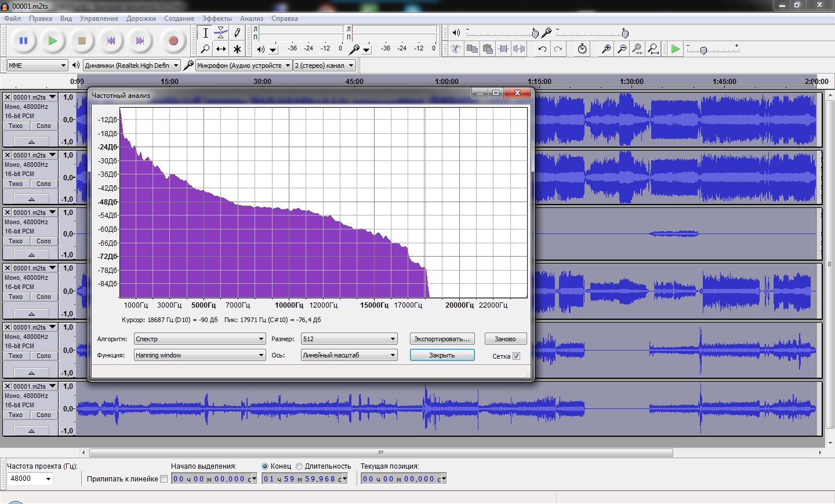Select the Multi-tool asterisk icon
The width and height of the screenshot is (835, 504).
tap(237, 49)
